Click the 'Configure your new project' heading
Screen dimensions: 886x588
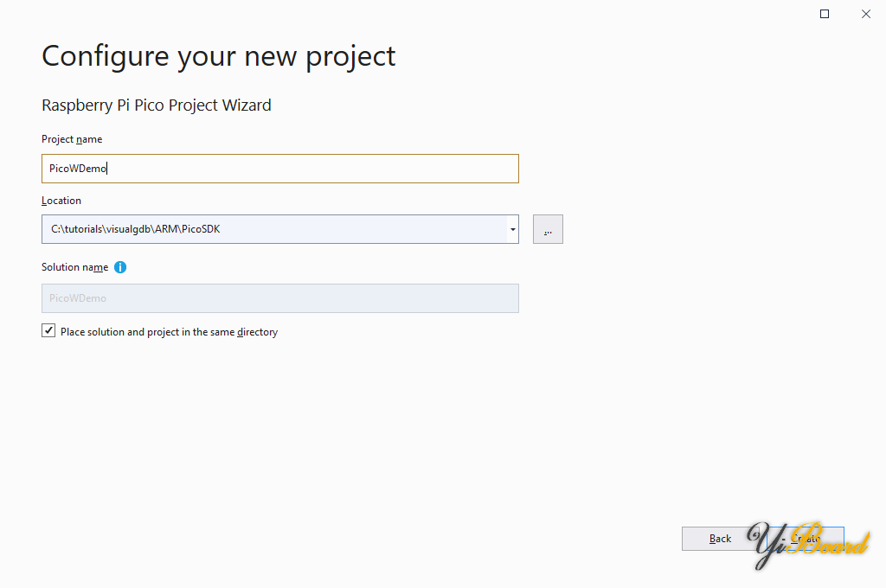[219, 56]
